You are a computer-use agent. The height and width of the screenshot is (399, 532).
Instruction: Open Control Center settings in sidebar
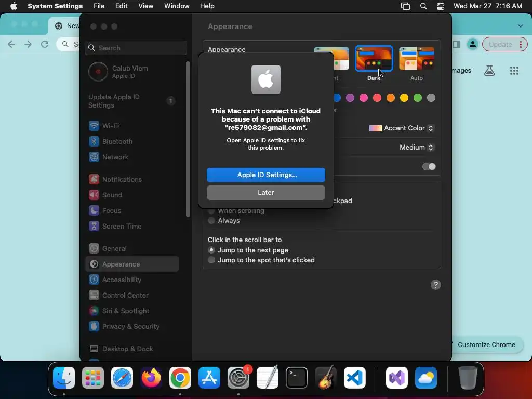click(x=132, y=296)
